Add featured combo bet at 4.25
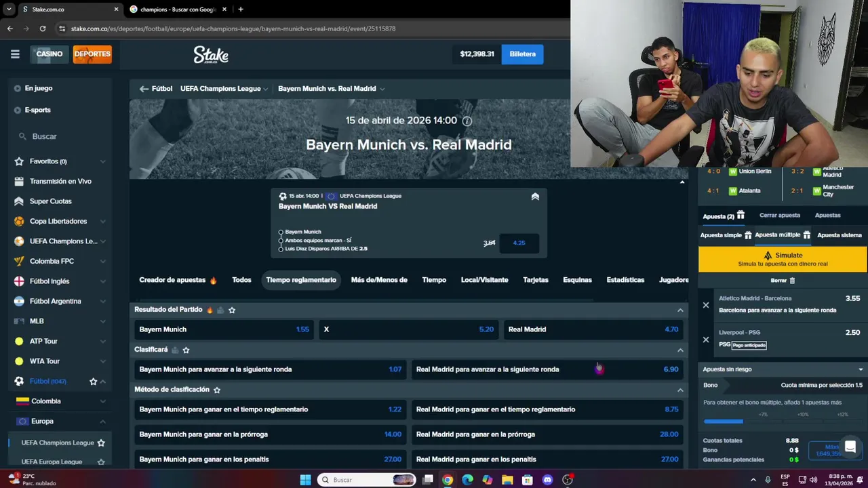Image resolution: width=868 pixels, height=488 pixels. coord(519,243)
